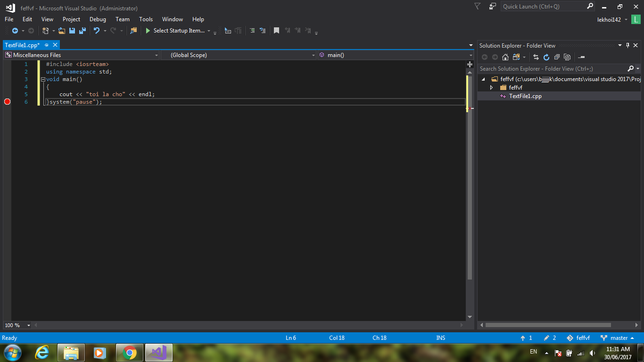644x362 pixels.
Task: Open the master branch dropdown in status bar
Action: (x=618, y=338)
